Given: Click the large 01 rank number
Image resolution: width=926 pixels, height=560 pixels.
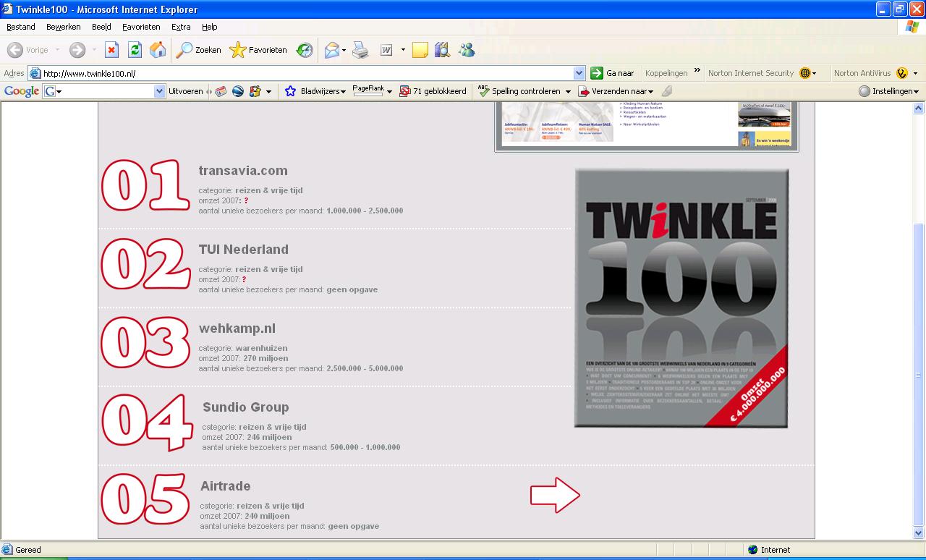Looking at the screenshot, I should [145, 185].
